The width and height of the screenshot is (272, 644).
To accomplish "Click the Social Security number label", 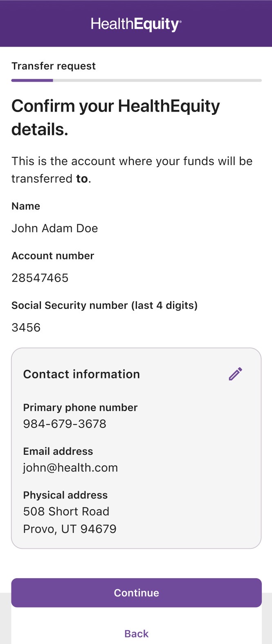I will pos(104,305).
